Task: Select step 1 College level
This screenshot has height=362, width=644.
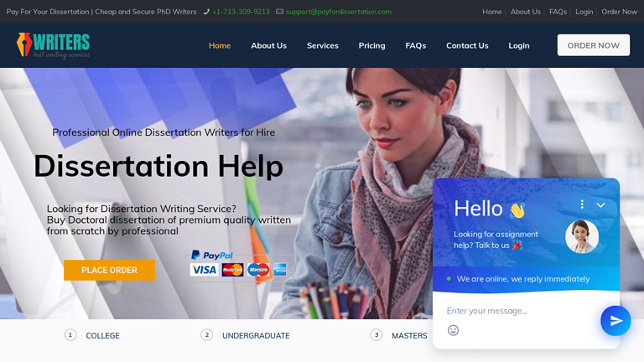Action: 92,335
